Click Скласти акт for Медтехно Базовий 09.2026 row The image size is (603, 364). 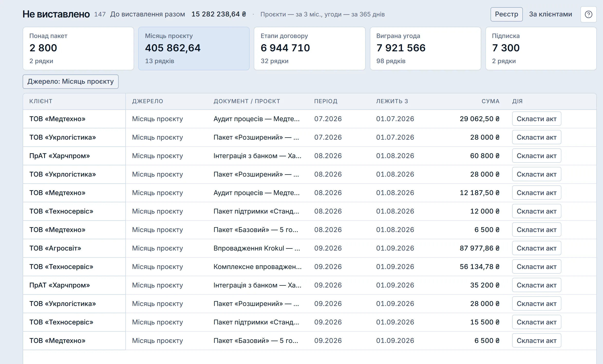pos(536,341)
